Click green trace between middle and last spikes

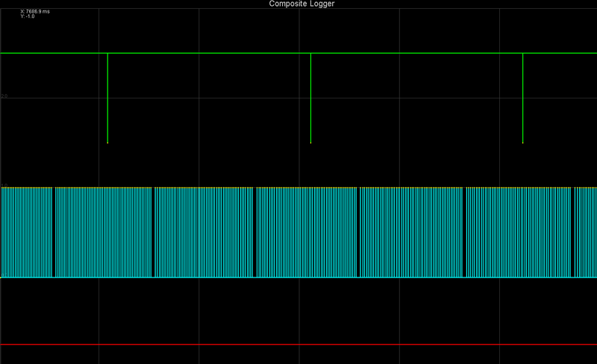pyautogui.click(x=416, y=54)
